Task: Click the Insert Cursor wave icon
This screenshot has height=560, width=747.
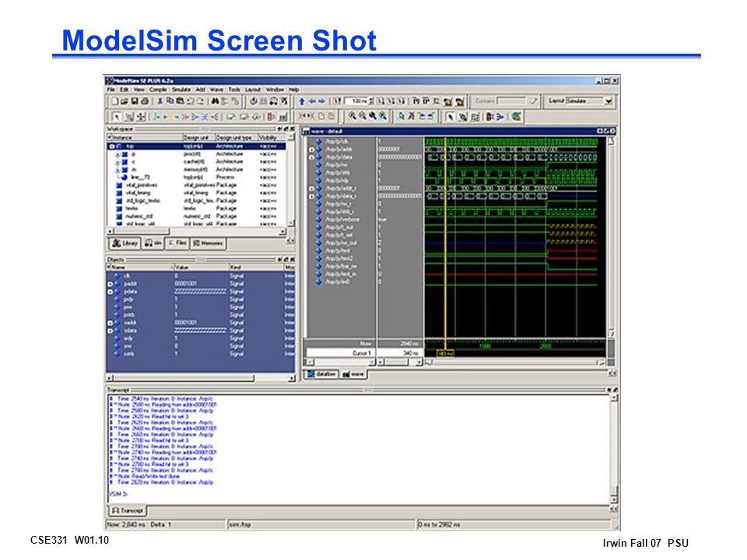Action: tap(401, 116)
